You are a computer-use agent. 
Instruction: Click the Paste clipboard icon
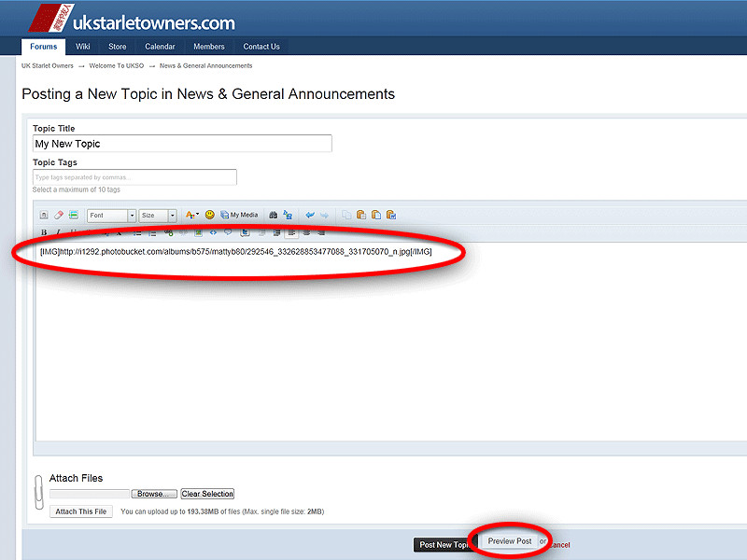(361, 216)
